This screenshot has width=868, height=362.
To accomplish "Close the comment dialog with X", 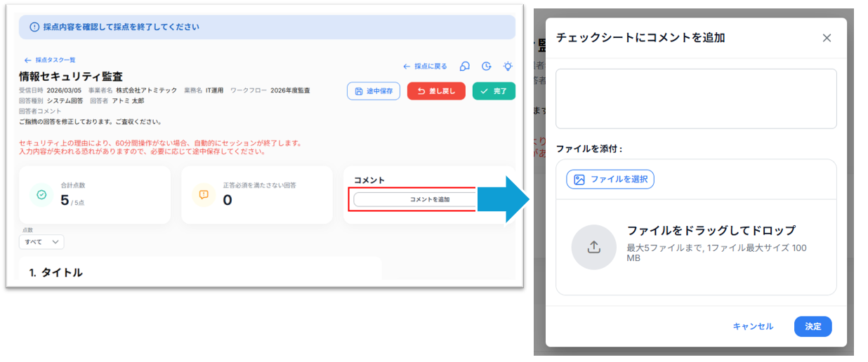I will (x=827, y=38).
